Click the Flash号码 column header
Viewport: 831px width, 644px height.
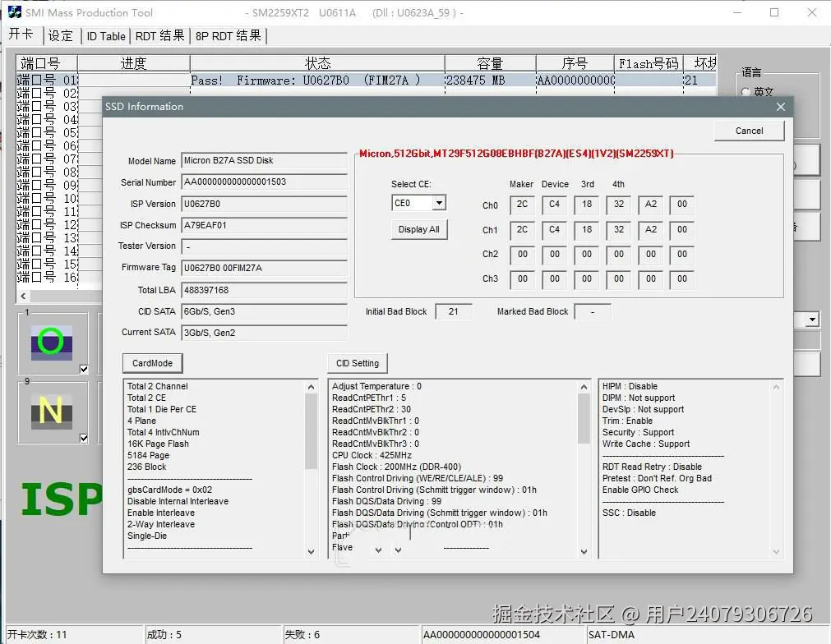tap(649, 63)
